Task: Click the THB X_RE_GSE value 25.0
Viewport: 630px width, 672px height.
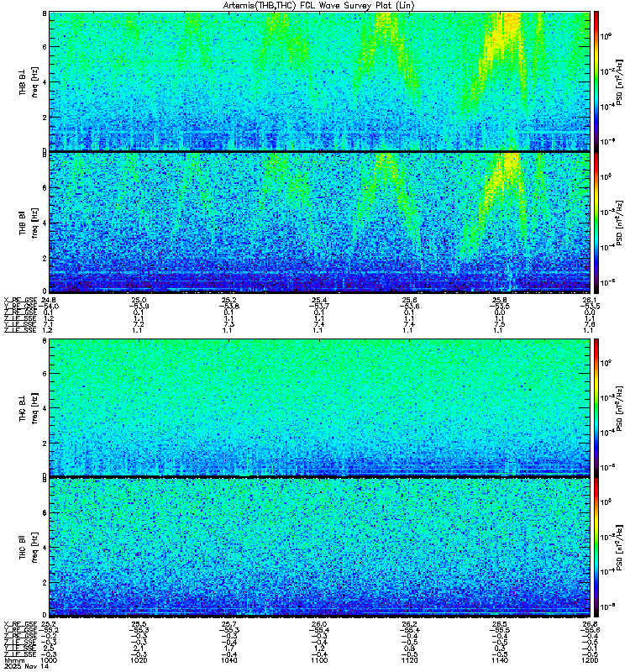Action: pyautogui.click(x=139, y=300)
